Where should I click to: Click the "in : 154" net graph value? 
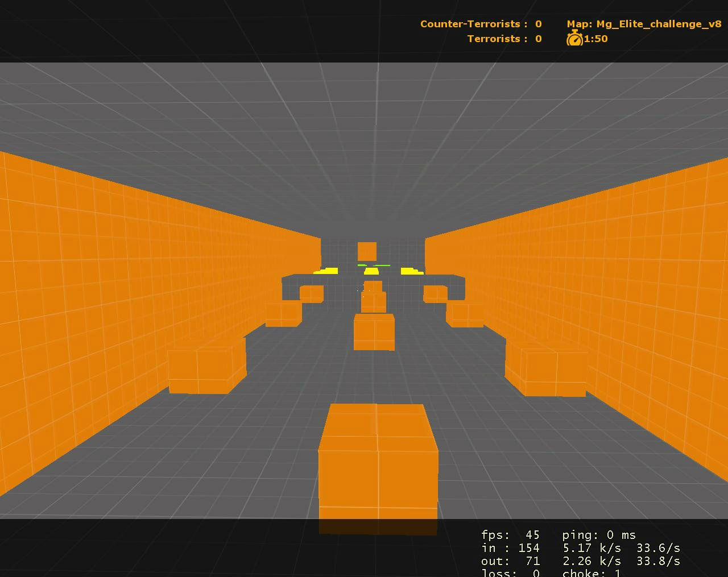point(510,548)
